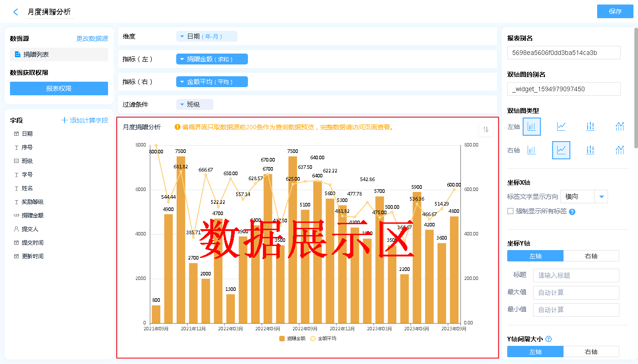
Task: Click the right panel vertical scrollbar
Action: [x=636, y=91]
